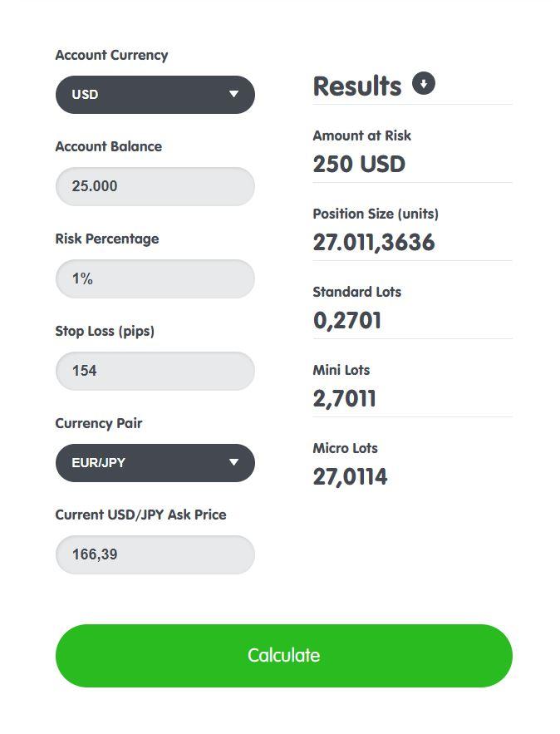
Task: Select the Stop Loss pips field
Action: (x=155, y=371)
